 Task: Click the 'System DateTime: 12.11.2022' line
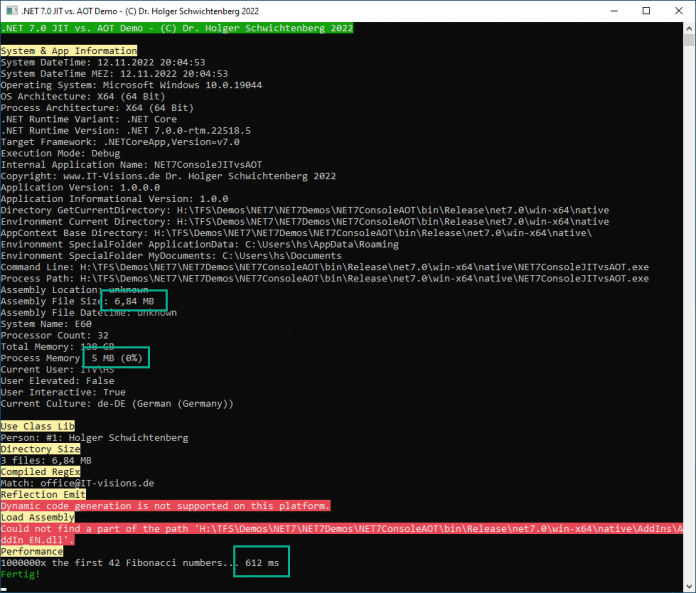103,62
